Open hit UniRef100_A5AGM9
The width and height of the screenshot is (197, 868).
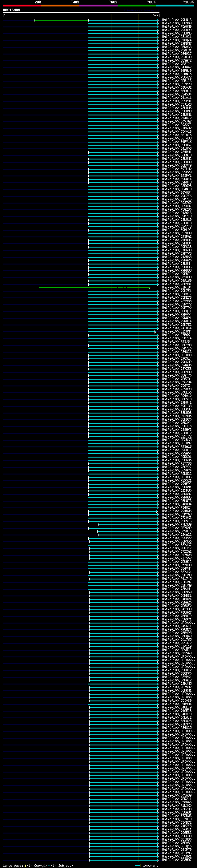[x=177, y=26]
